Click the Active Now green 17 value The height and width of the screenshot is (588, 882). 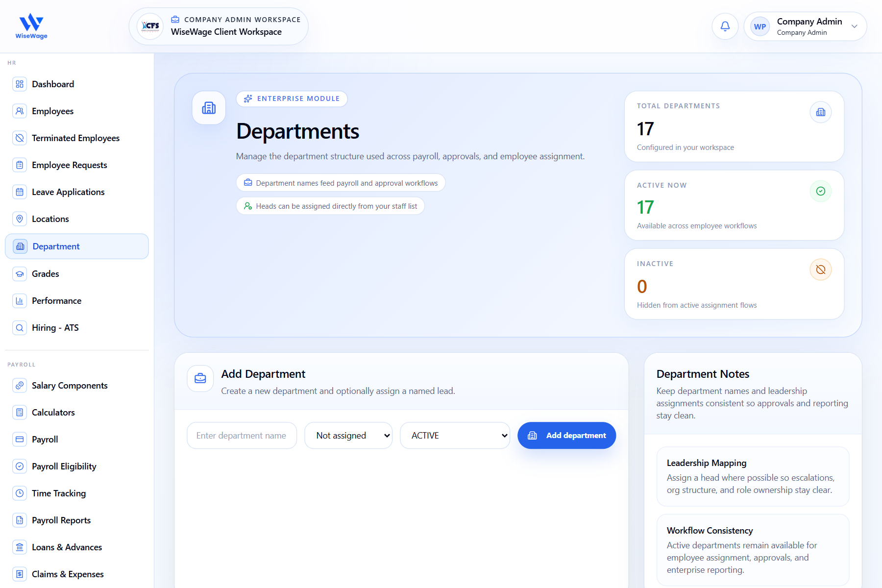645,207
